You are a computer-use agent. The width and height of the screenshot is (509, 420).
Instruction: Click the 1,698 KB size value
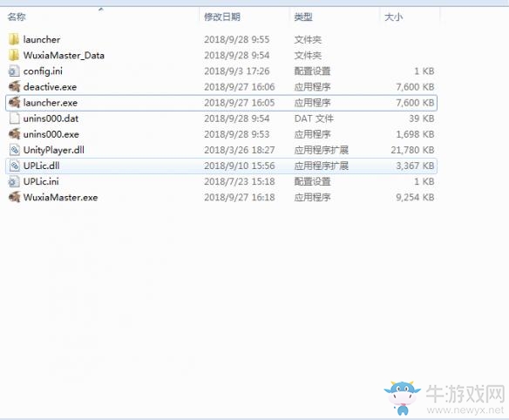click(x=415, y=134)
